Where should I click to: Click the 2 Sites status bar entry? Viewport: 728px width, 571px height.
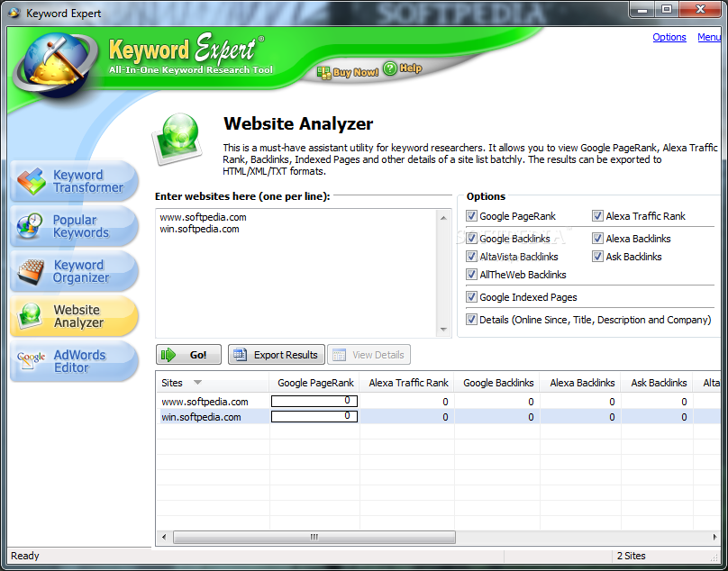pyautogui.click(x=631, y=556)
